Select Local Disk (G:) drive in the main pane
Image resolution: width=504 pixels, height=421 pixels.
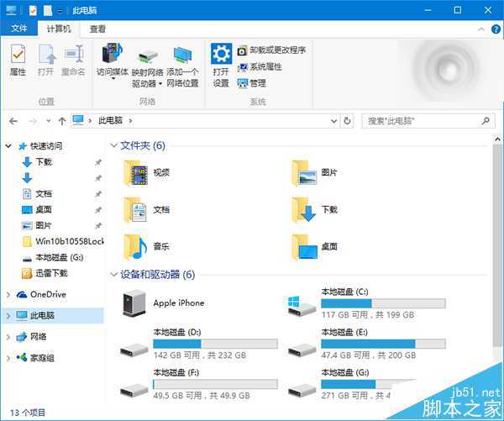pos(354,384)
